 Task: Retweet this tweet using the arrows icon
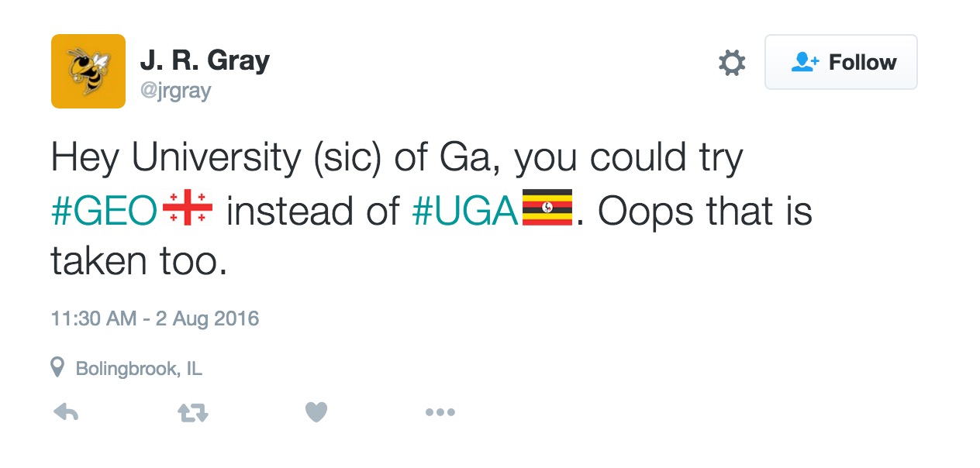click(x=192, y=412)
